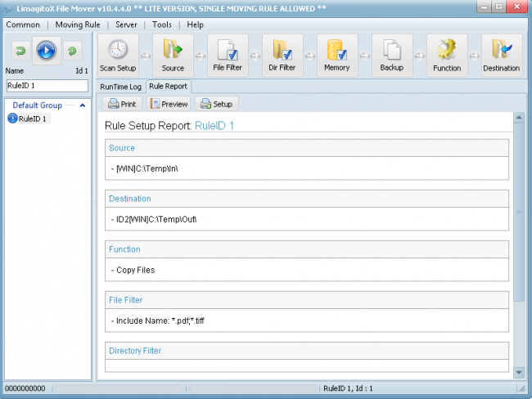Open the Server menu
Image resolution: width=532 pixels, height=399 pixels.
click(x=126, y=25)
